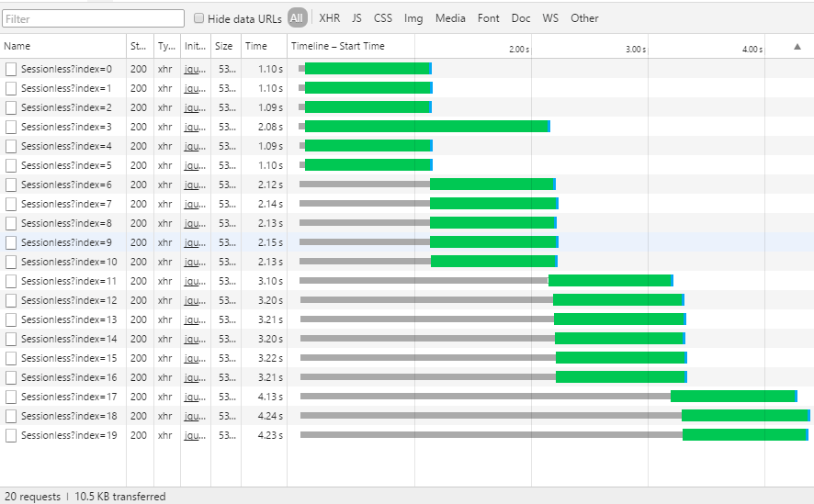Show only Img requests

[413, 18]
